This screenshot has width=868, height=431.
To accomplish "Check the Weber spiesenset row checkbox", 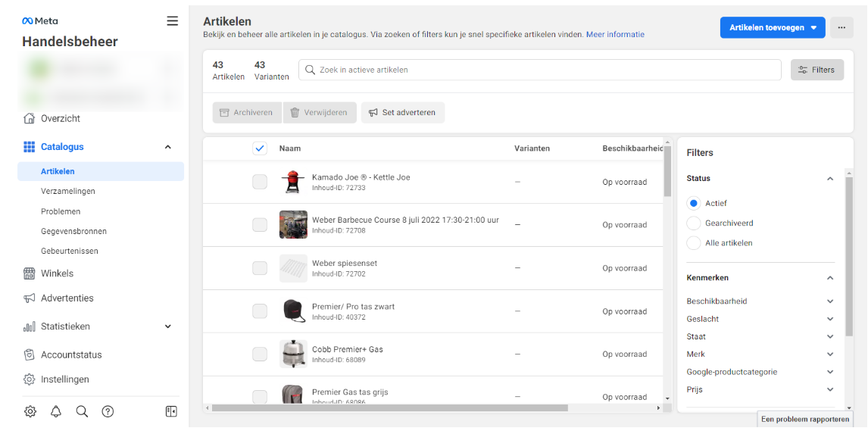I will coord(260,268).
